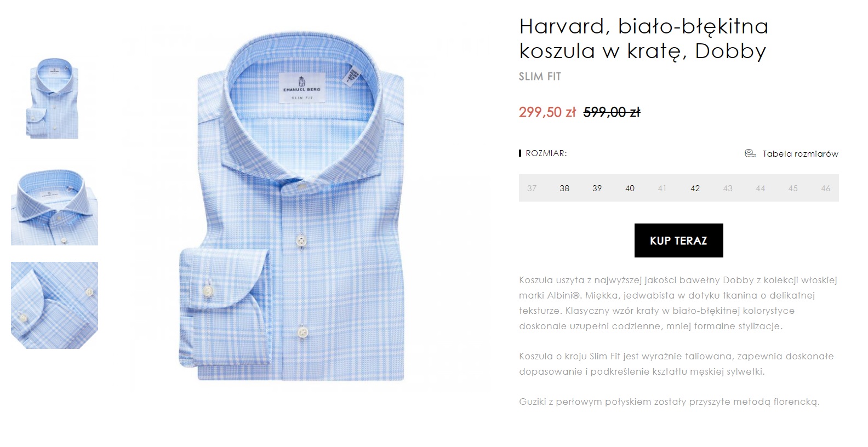Show the collar close-up thumbnail
This screenshot has width=868, height=447.
coord(54,207)
